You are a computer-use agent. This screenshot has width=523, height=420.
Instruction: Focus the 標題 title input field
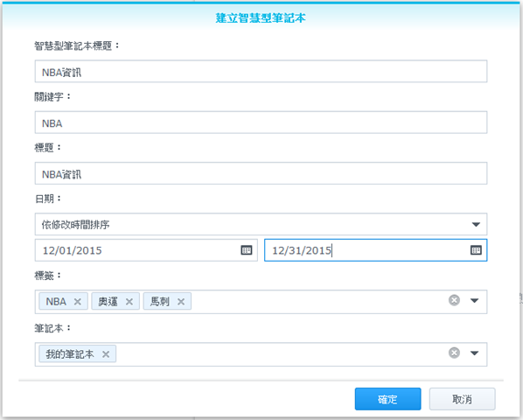coord(261,173)
